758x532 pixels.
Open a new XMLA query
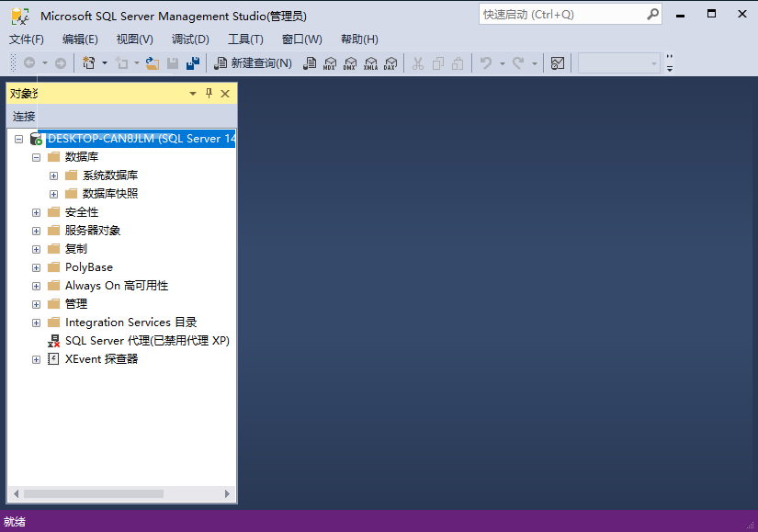370,62
